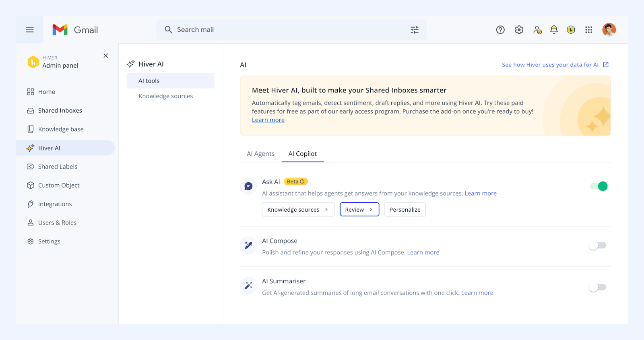
Task: Disable the Ask AI toggle
Action: tap(599, 186)
